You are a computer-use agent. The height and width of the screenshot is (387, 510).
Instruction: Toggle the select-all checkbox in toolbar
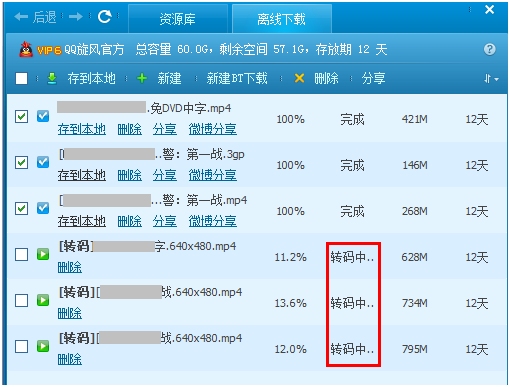[21, 79]
